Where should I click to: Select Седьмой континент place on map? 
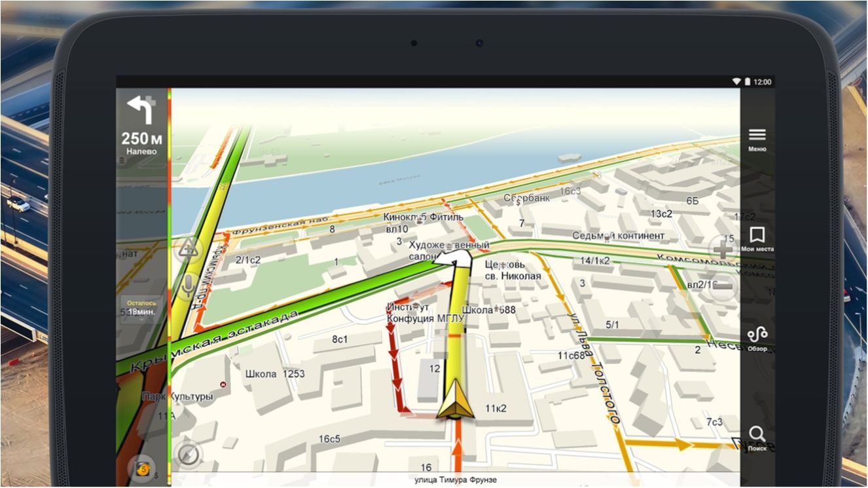pos(618,235)
